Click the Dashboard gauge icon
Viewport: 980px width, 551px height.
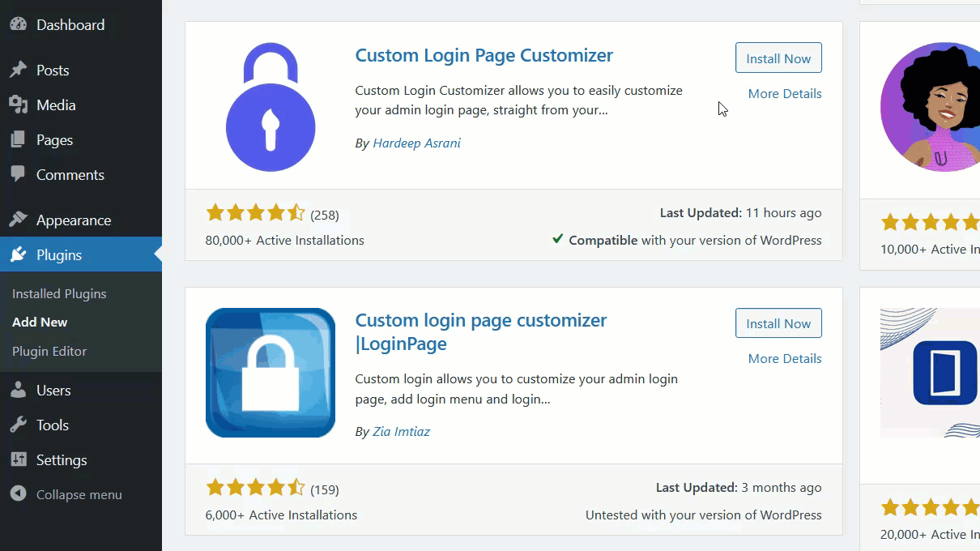18,24
